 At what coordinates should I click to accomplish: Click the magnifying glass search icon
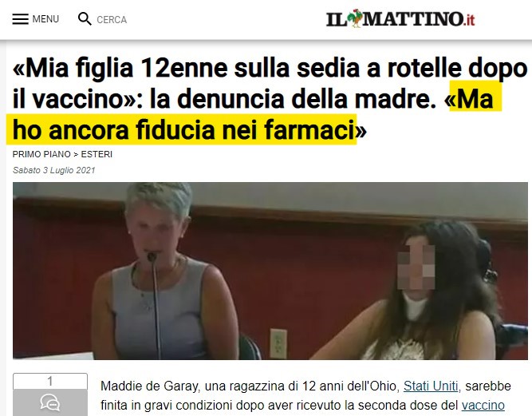(x=85, y=19)
